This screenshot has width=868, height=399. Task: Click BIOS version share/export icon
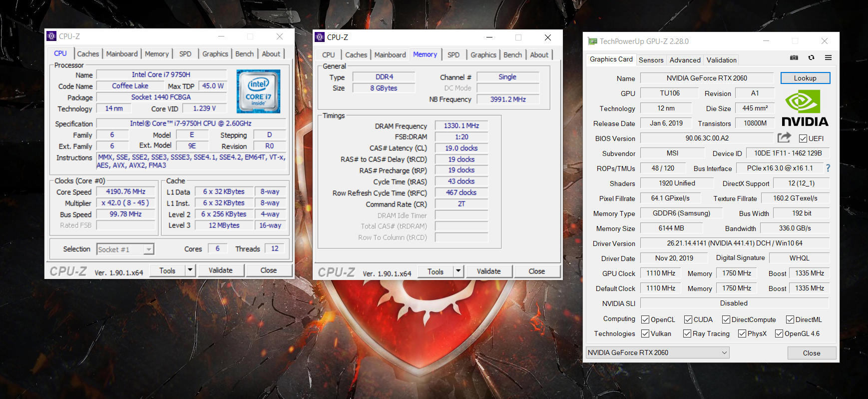tap(784, 137)
